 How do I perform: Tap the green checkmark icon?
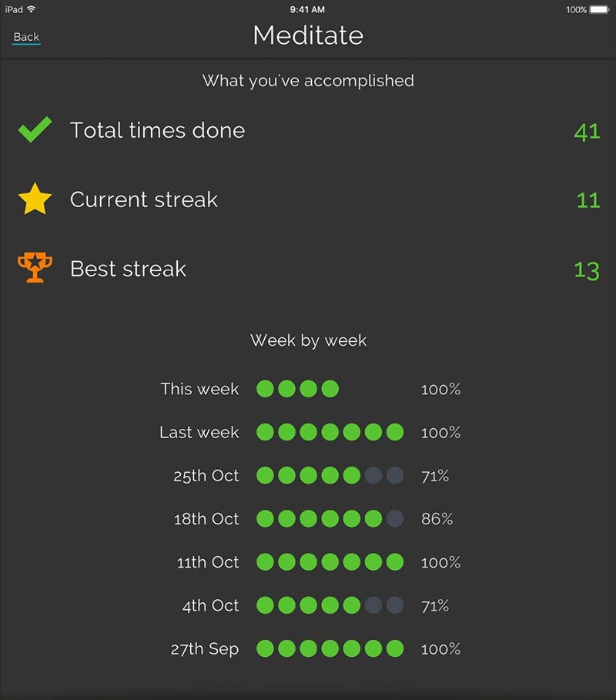35,130
